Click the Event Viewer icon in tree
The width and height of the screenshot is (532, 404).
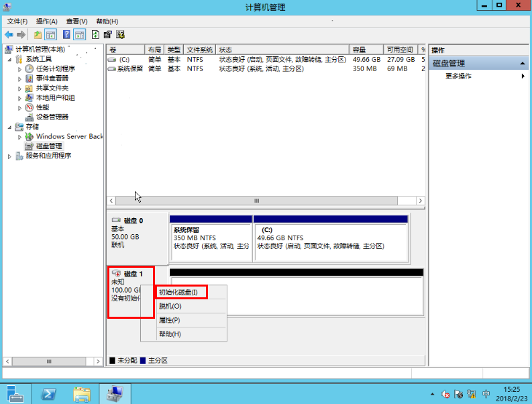click(29, 79)
